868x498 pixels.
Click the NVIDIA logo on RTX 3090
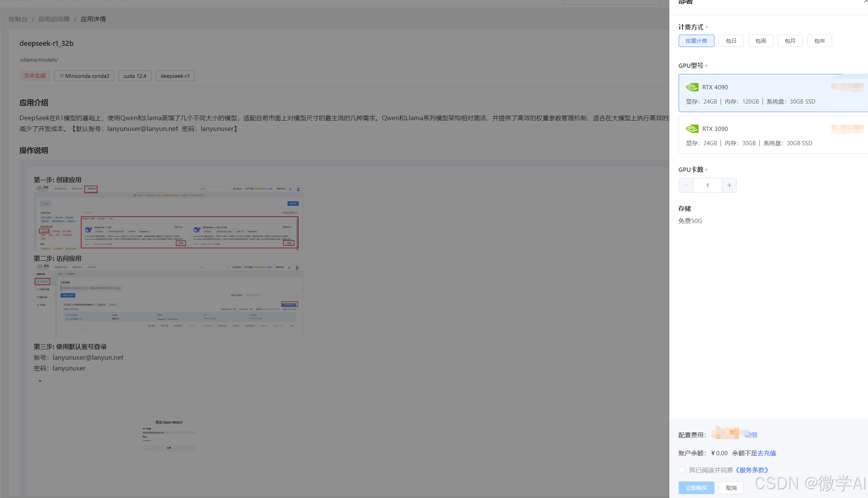[692, 129]
